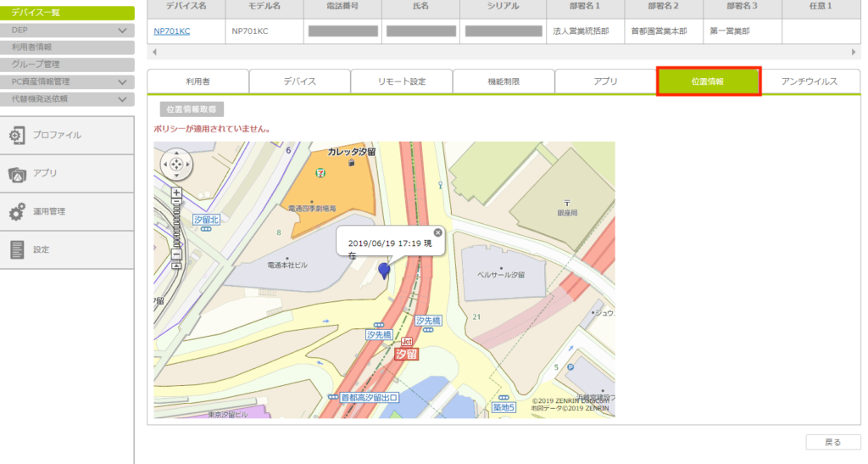Expand PC資産情報管理 menu
The width and height of the screenshot is (868, 464).
pos(123,82)
